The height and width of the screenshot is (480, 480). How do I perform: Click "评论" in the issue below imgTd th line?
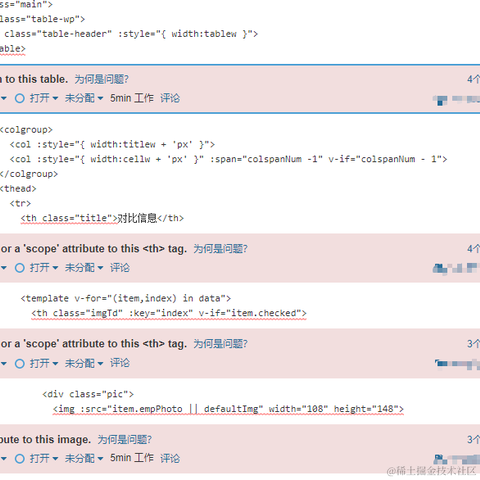tap(120, 363)
